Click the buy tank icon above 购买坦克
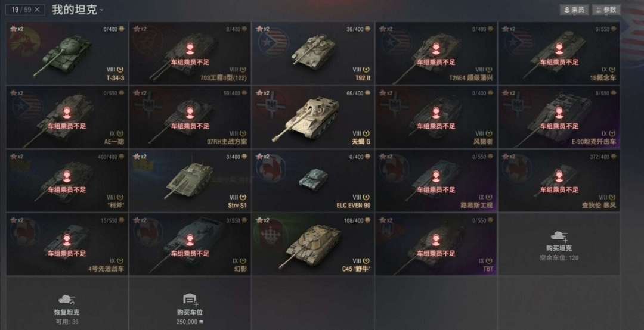Image resolution: width=644 pixels, height=330 pixels. (x=559, y=236)
